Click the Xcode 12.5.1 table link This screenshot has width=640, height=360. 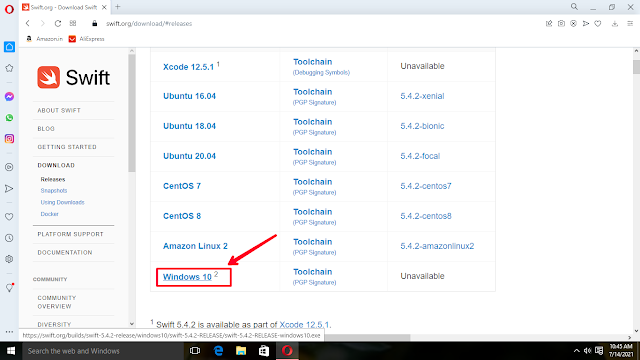tap(188, 67)
